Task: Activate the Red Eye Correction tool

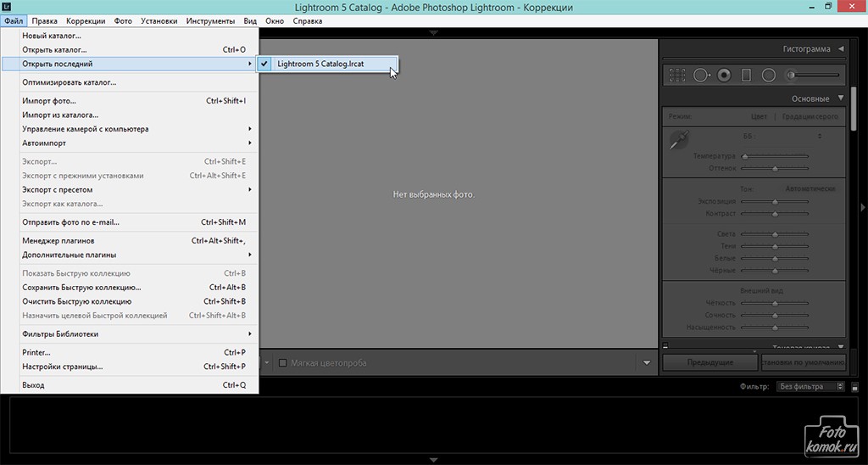Action: 724,75
